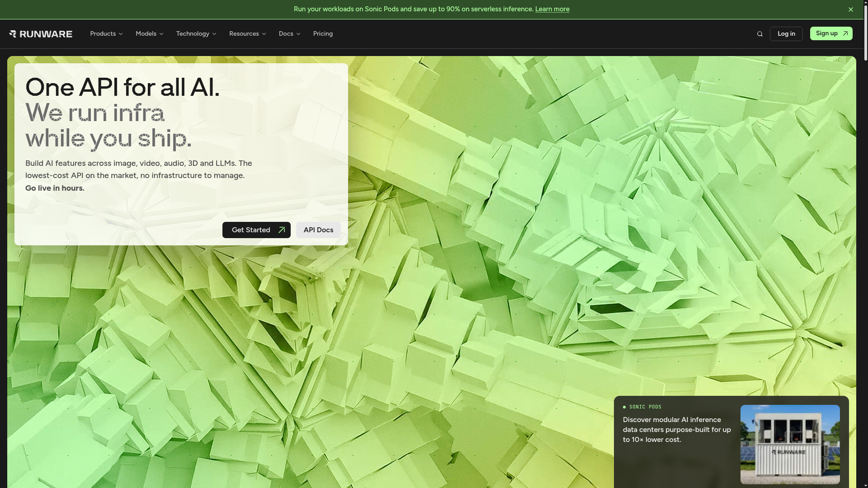Follow the Learn more banner link

552,9
